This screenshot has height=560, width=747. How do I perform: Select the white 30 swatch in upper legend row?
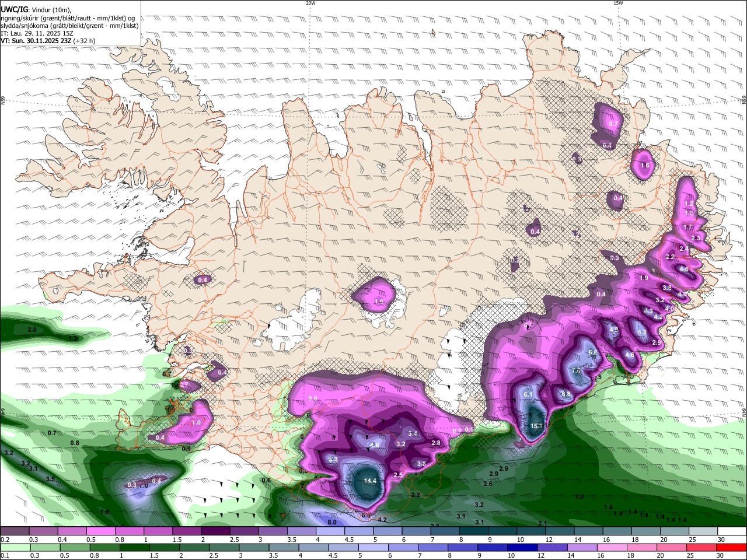tap(732, 531)
